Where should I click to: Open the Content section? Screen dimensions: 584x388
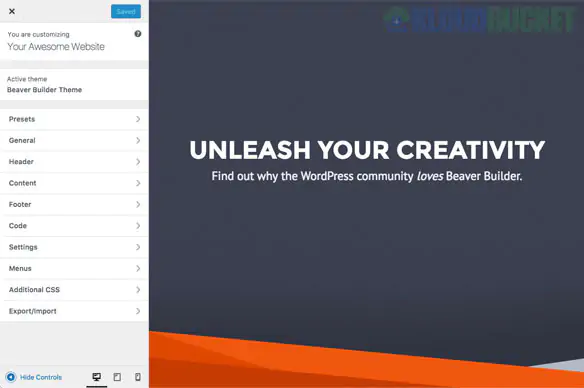tap(74, 183)
